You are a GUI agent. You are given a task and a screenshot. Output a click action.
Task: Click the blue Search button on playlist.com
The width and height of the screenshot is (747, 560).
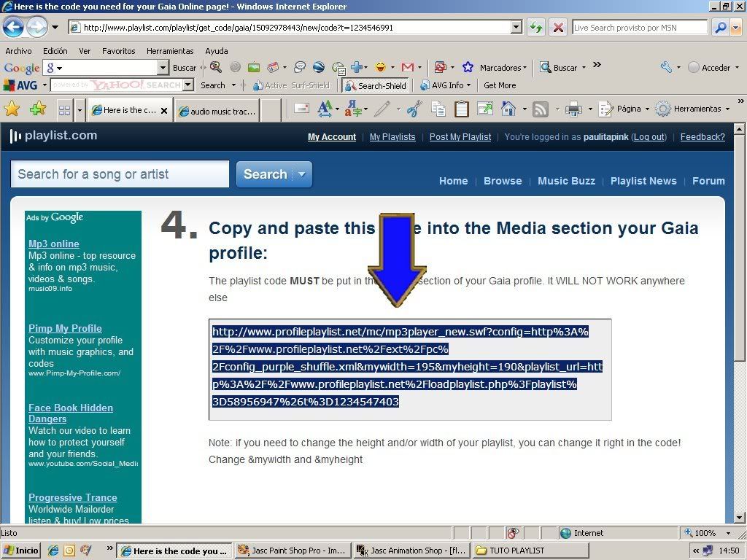point(266,174)
